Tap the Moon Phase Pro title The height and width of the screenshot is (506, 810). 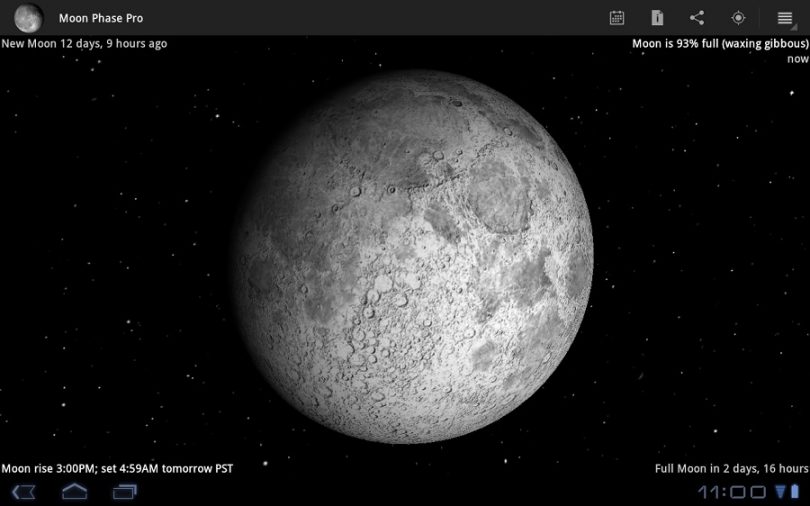pyautogui.click(x=100, y=18)
